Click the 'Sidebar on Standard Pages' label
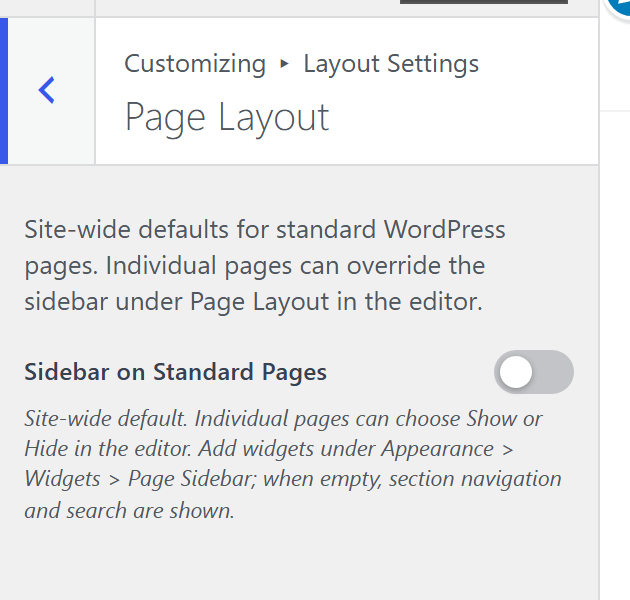Screen dimensions: 630x600 coord(176,372)
